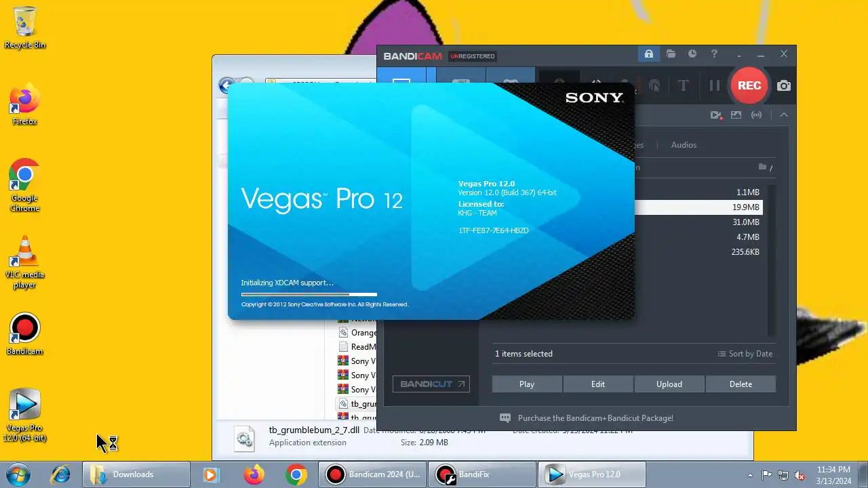Click the red REC button in Bandicam
The width and height of the screenshot is (868, 488).
[749, 85]
